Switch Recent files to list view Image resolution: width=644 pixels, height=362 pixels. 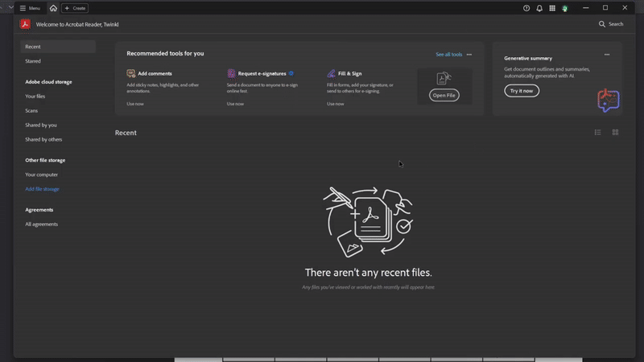click(597, 132)
